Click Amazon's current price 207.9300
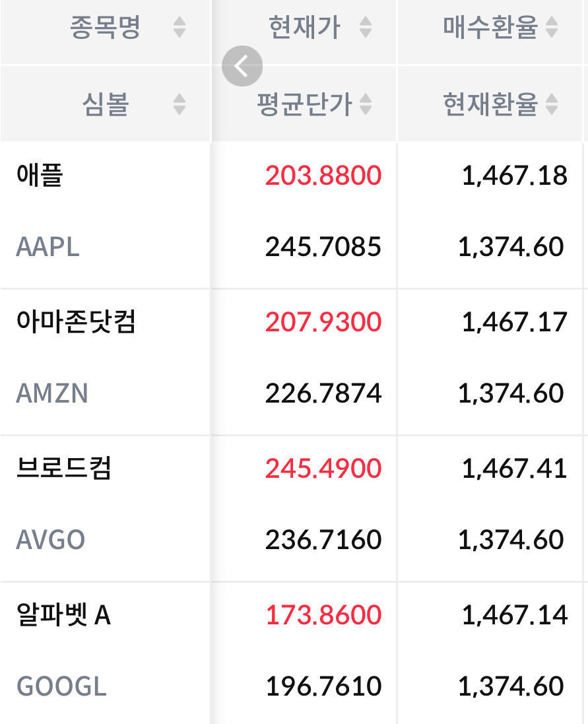The height and width of the screenshot is (724, 588). tap(323, 322)
